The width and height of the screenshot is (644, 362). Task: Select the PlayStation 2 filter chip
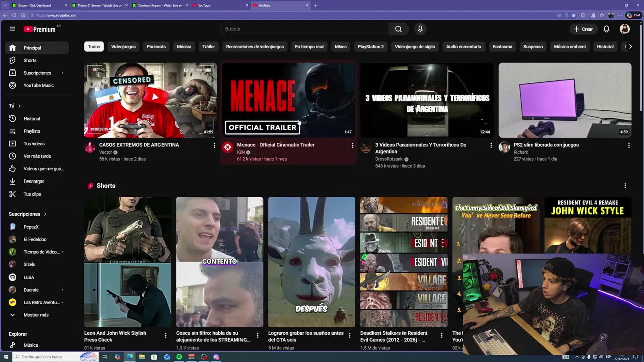click(371, 47)
